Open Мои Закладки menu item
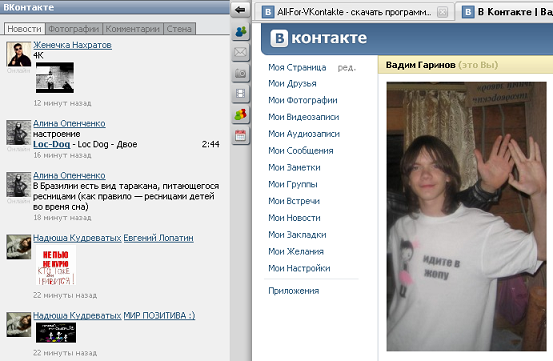This screenshot has width=553, height=361. 297,235
